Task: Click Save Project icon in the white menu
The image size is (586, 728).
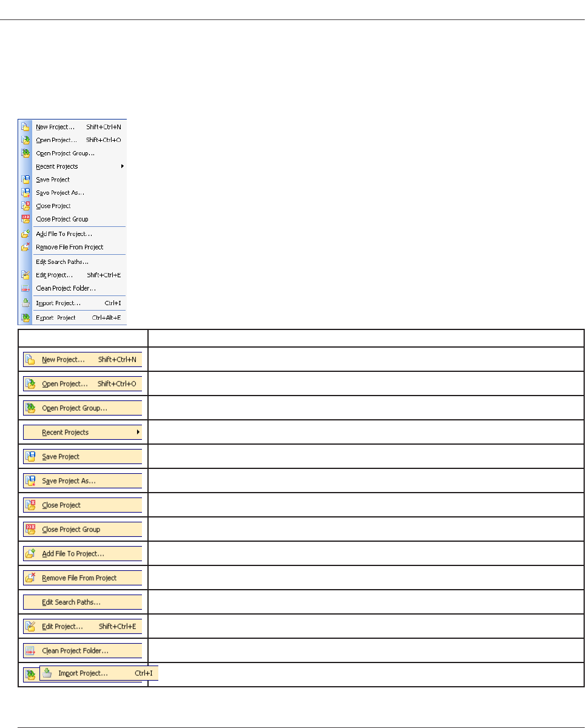Action: click(25, 180)
